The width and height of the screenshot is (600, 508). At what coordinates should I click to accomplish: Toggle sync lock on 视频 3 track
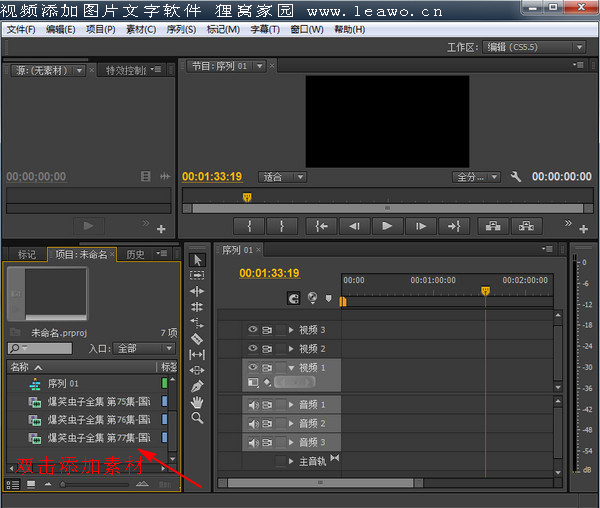[267, 330]
